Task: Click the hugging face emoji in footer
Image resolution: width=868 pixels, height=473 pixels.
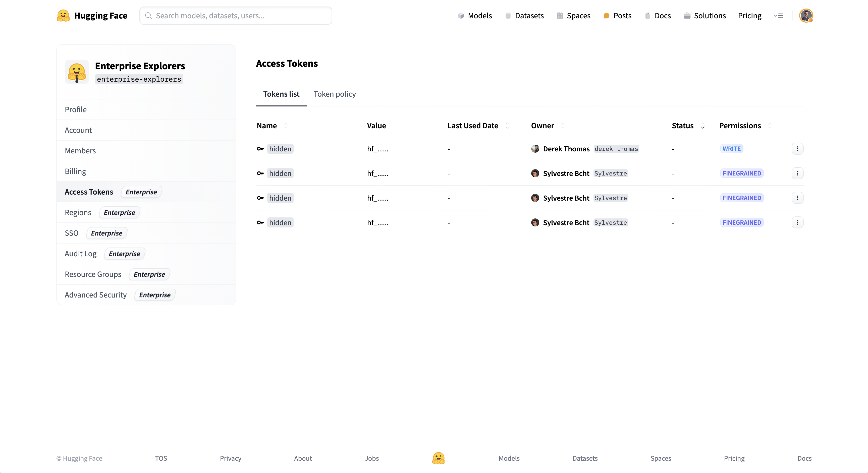Action: (x=438, y=458)
